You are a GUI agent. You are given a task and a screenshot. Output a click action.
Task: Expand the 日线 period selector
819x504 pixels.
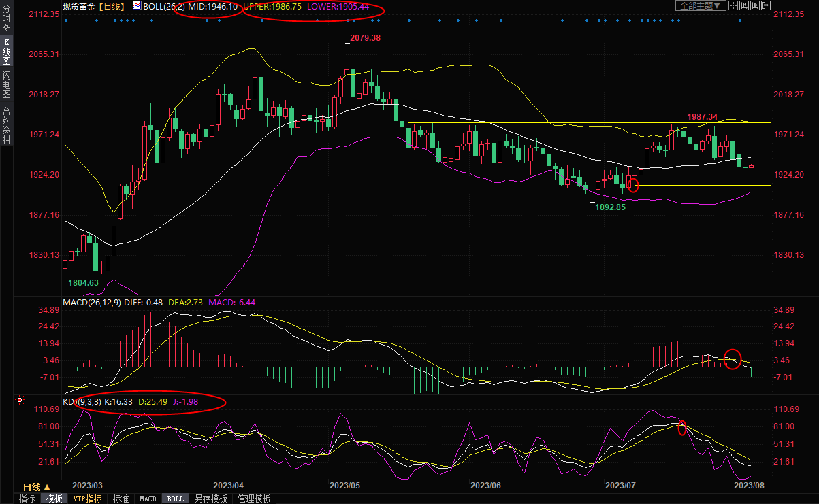(x=36, y=487)
